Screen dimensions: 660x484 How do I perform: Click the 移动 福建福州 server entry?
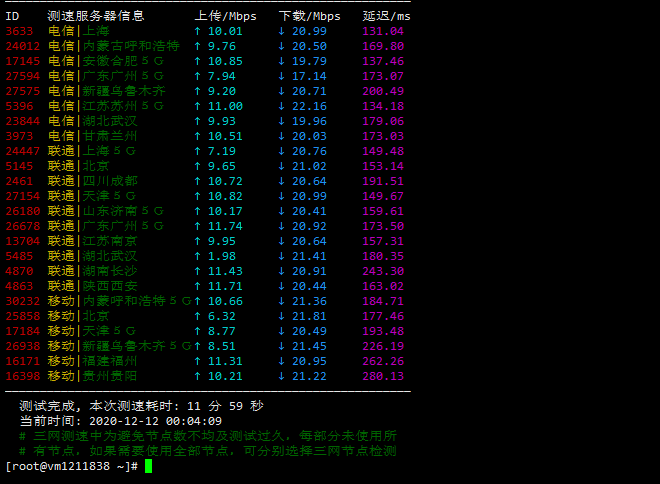[93, 361]
